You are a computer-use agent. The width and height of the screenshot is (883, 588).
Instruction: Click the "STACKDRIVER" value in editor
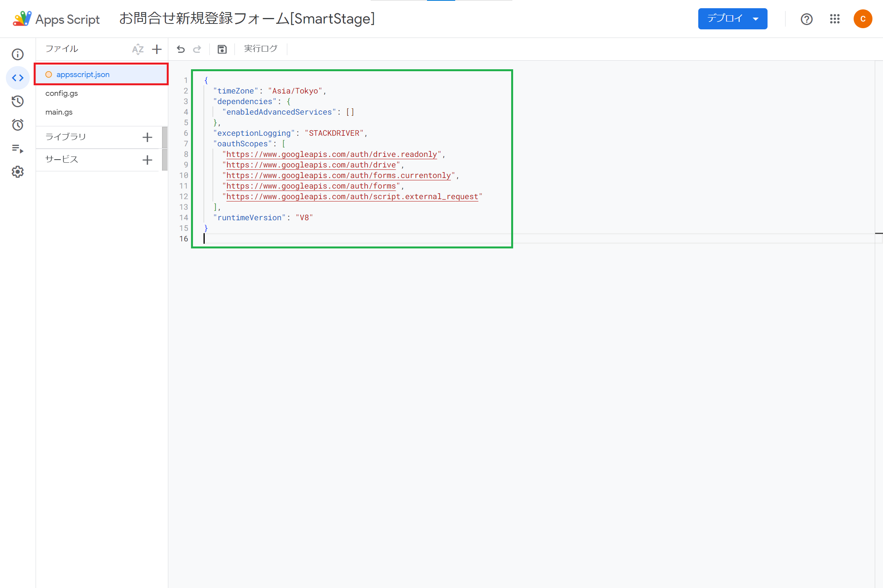[334, 133]
